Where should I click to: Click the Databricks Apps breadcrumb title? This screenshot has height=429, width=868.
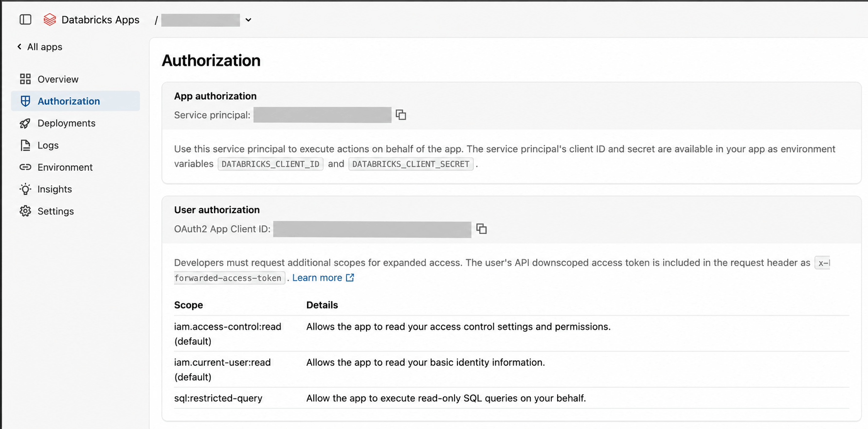100,19
